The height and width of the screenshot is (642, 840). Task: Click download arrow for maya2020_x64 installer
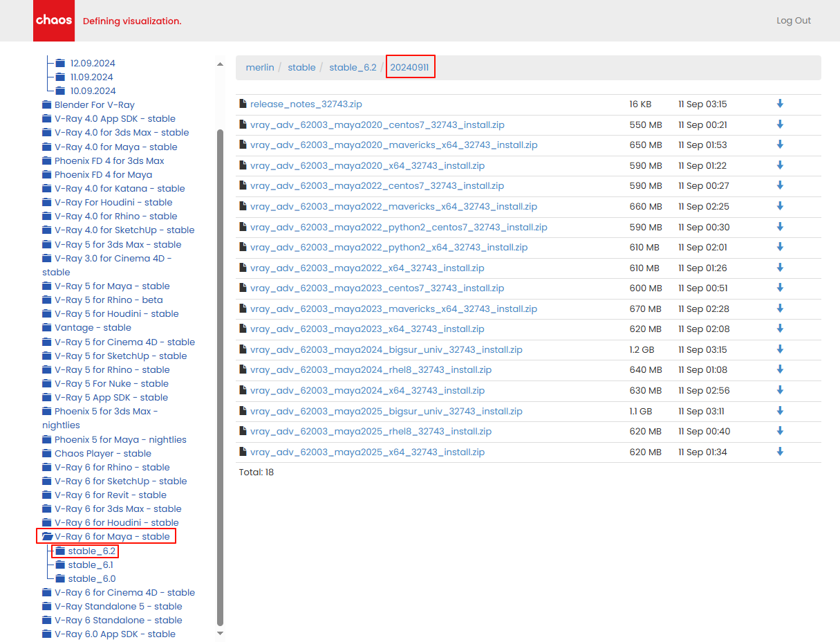click(x=780, y=165)
